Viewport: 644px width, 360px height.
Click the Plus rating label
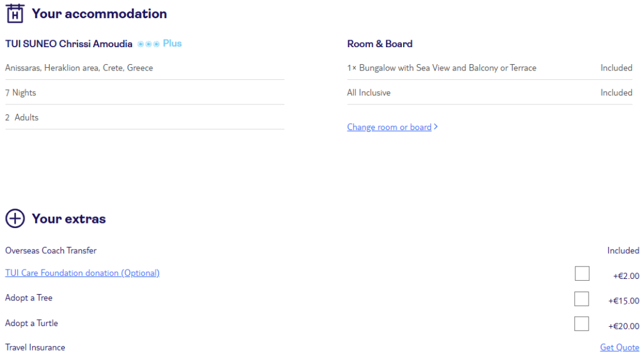[x=172, y=43]
